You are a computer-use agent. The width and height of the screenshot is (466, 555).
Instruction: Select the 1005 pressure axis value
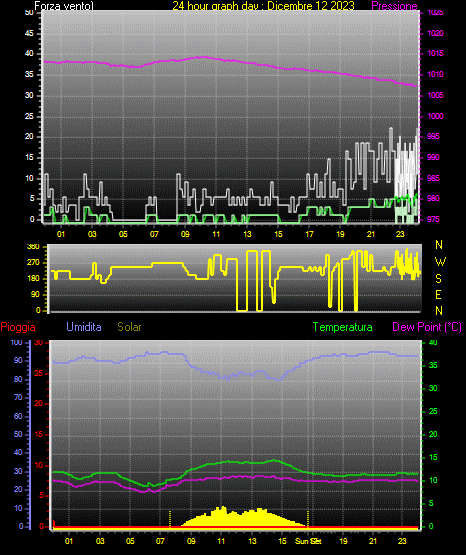point(435,95)
